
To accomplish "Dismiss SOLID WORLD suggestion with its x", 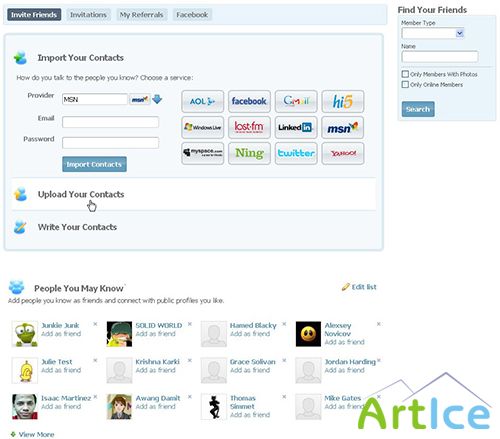I will [190, 324].
